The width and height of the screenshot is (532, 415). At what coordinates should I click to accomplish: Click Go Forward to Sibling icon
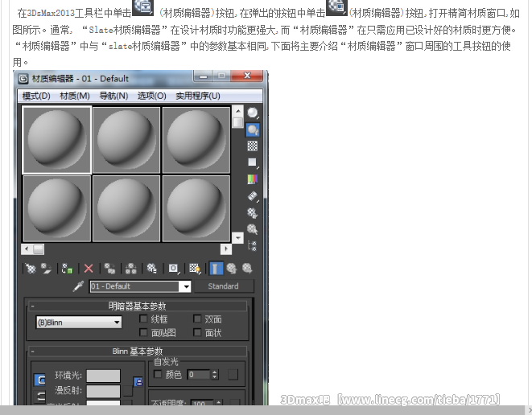point(247,269)
